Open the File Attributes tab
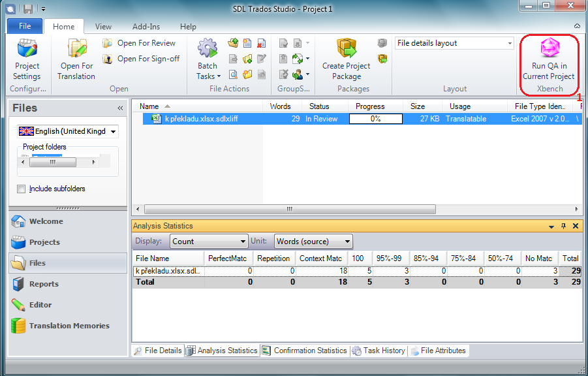 click(x=439, y=351)
